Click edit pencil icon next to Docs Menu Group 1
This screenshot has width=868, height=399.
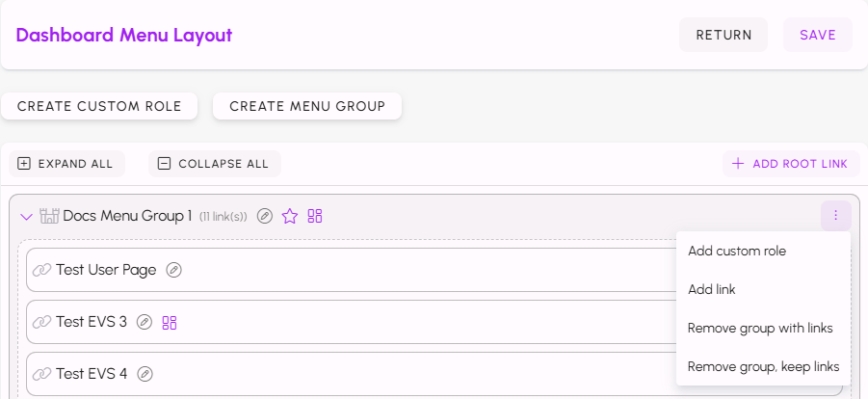click(265, 216)
